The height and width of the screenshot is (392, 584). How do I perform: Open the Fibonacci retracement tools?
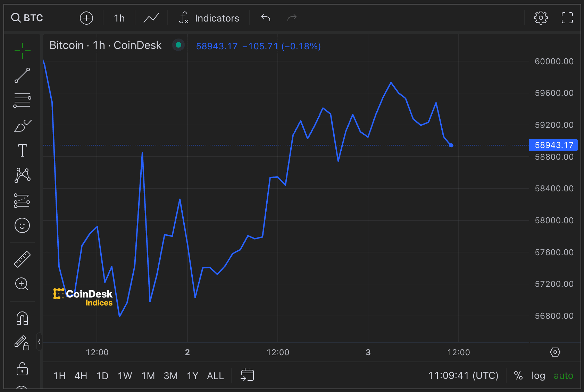(x=22, y=100)
